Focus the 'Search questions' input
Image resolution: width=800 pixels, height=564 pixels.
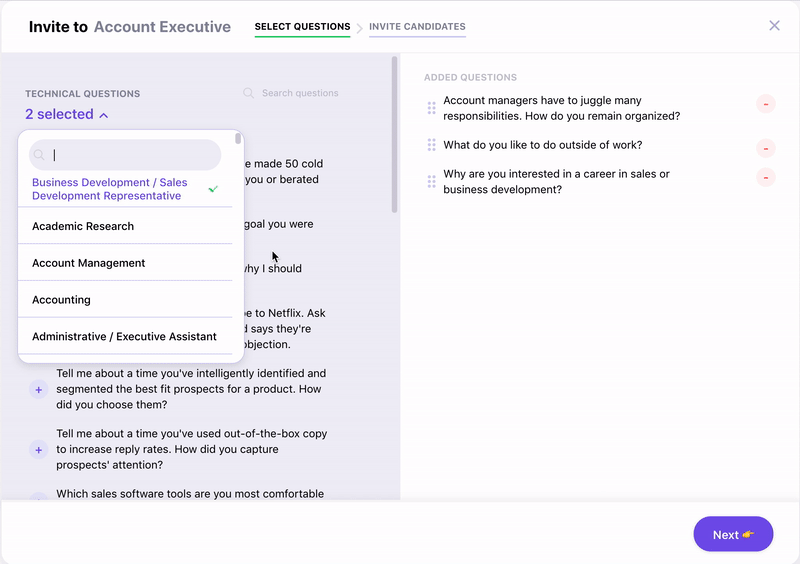pos(300,93)
